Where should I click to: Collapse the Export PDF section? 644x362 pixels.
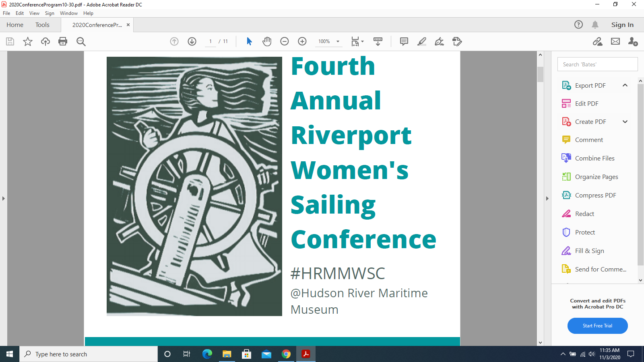(625, 85)
